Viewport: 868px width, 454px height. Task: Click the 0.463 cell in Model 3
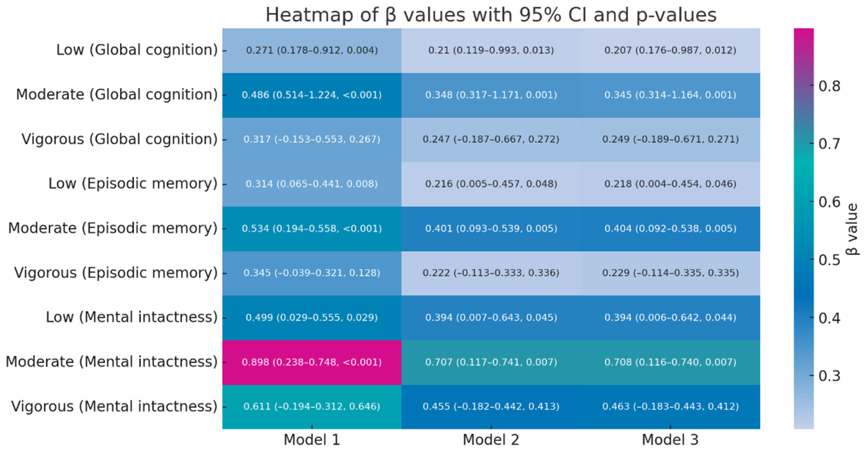(670, 406)
